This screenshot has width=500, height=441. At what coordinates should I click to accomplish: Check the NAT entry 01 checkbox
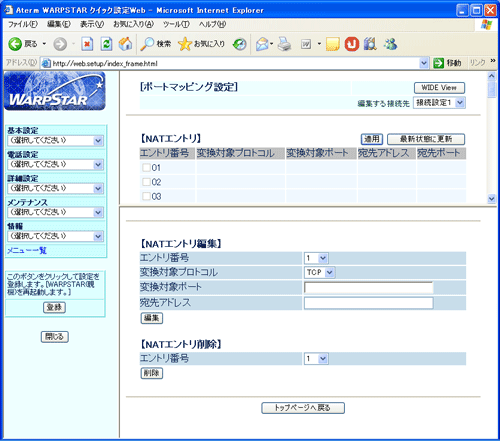click(146, 167)
